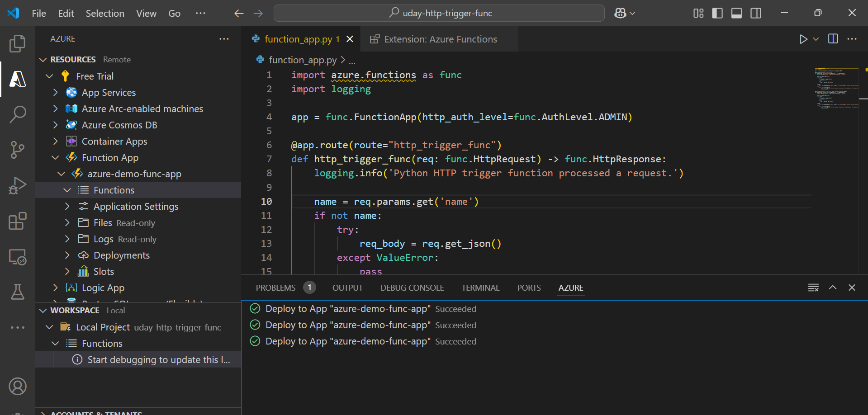Open the Go menu
Viewport: 868px width, 415px height.
coord(174,14)
